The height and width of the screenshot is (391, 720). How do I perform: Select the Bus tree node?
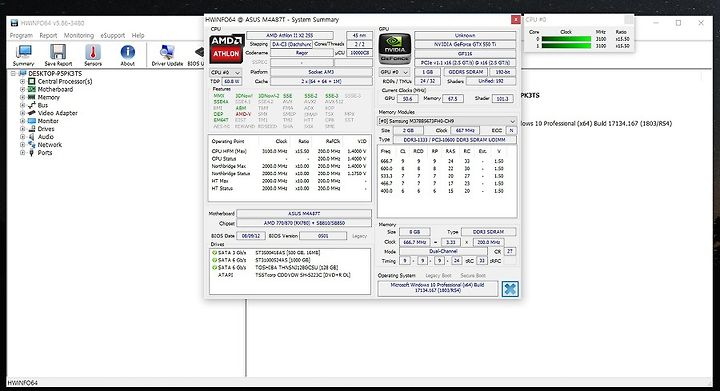tap(43, 105)
